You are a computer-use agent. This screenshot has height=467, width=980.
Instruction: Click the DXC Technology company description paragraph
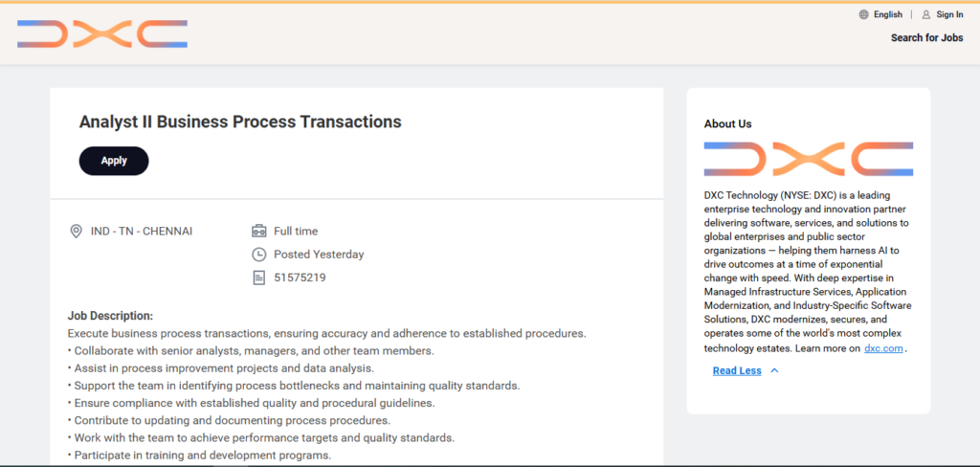pos(807,272)
